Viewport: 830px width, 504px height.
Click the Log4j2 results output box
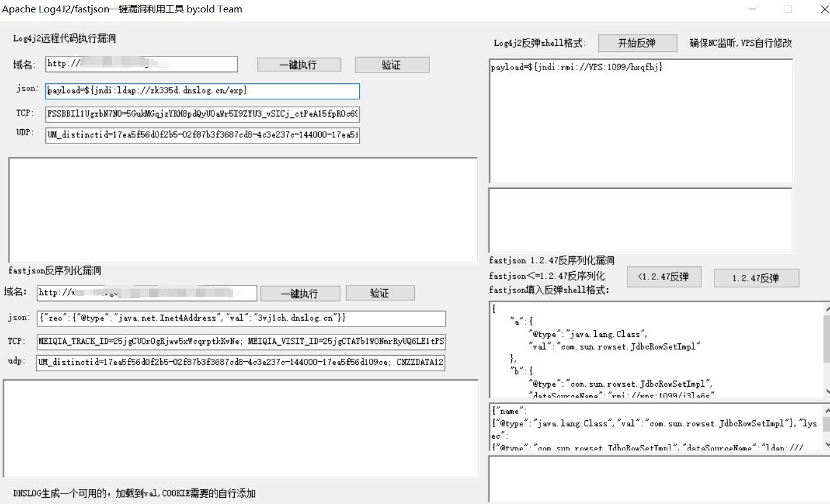[x=243, y=210]
